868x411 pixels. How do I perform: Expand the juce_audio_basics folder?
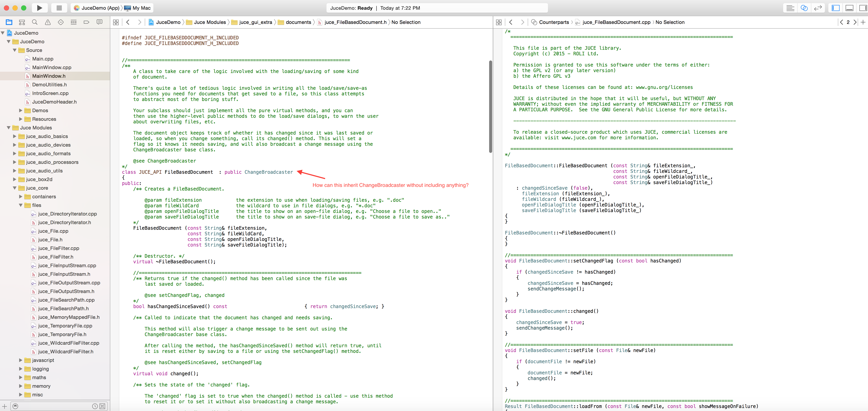point(15,136)
